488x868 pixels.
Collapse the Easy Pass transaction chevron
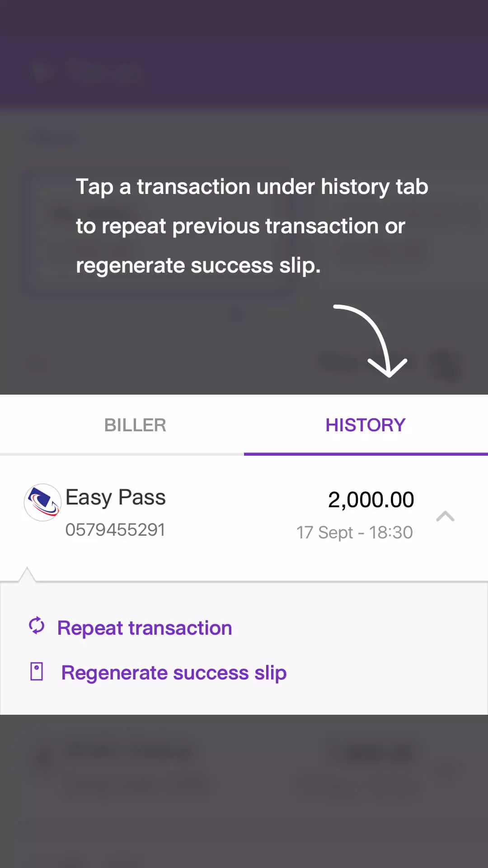point(445,516)
